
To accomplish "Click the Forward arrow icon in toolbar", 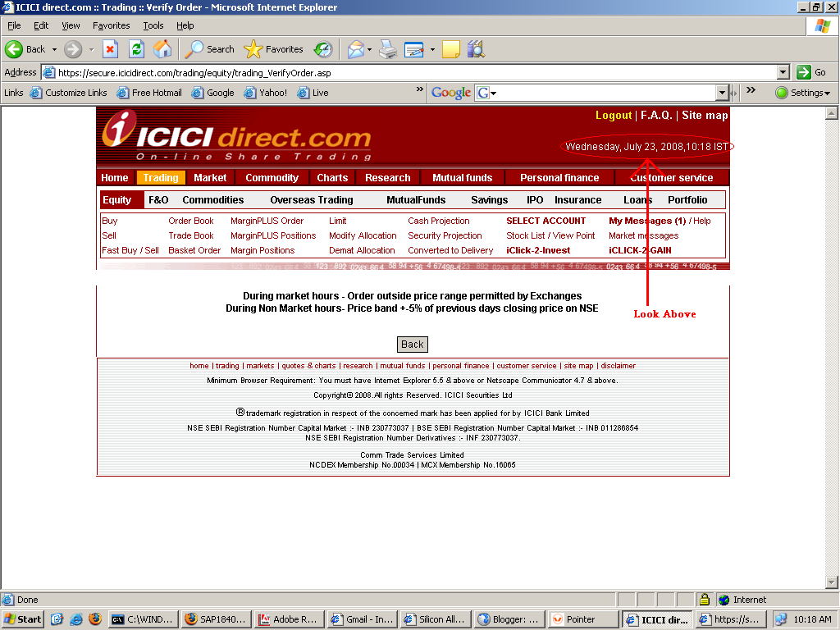I will pyautogui.click(x=73, y=49).
